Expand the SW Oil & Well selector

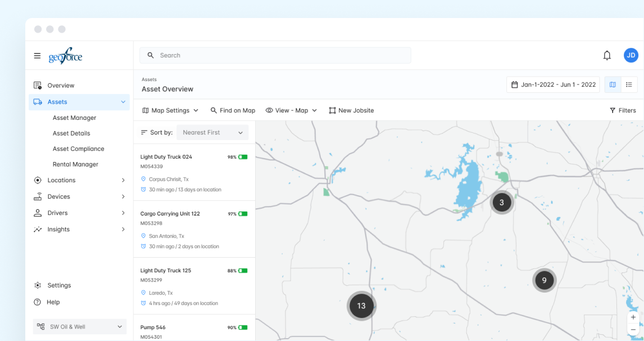[80, 327]
